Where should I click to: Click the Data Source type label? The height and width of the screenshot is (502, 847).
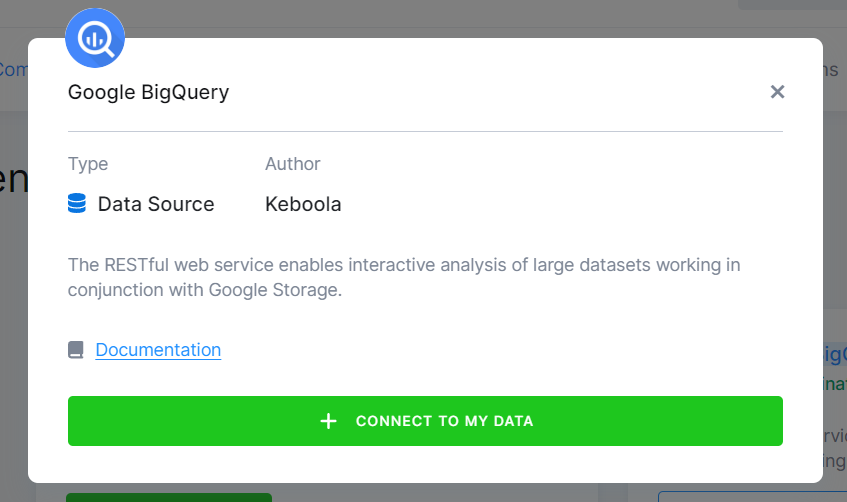click(156, 204)
